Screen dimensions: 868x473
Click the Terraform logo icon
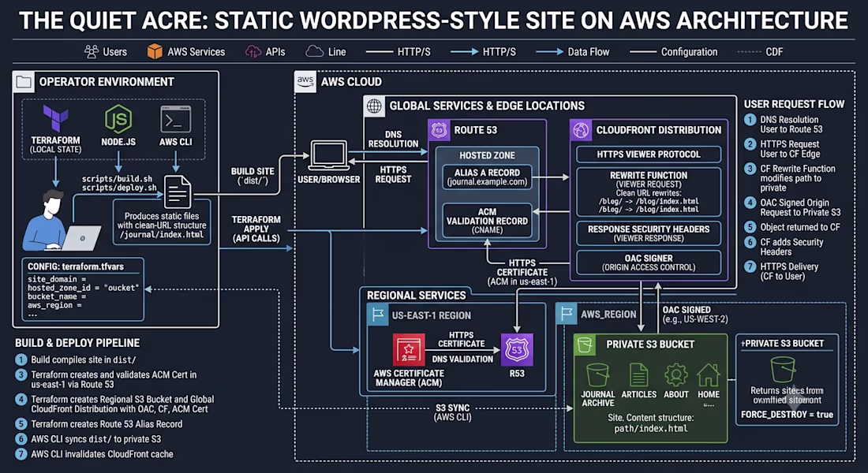[x=55, y=119]
